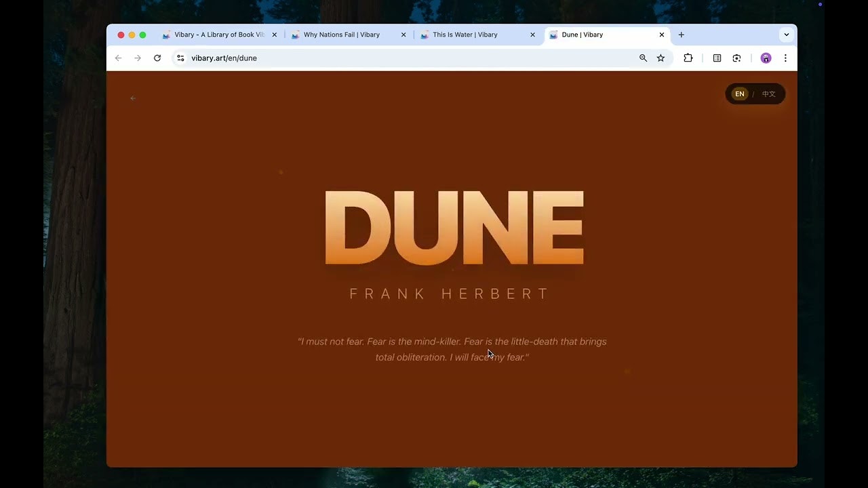Close the Dune tab
Image resolution: width=868 pixels, height=488 pixels.
pos(662,35)
